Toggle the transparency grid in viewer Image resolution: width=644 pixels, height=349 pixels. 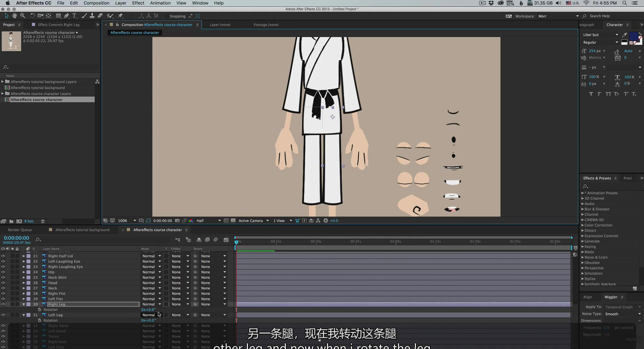[x=233, y=221]
